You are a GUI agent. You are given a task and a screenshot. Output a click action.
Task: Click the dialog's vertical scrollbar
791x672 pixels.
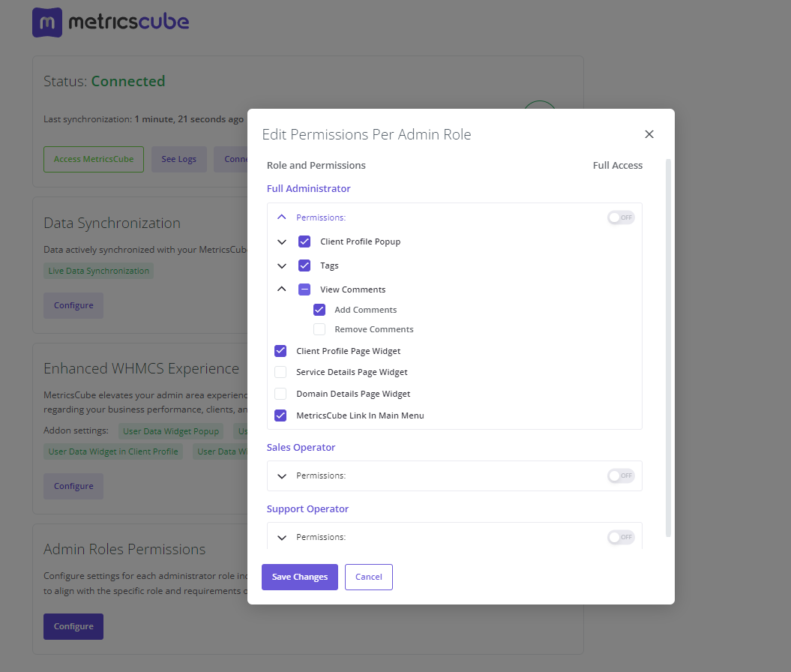669,348
